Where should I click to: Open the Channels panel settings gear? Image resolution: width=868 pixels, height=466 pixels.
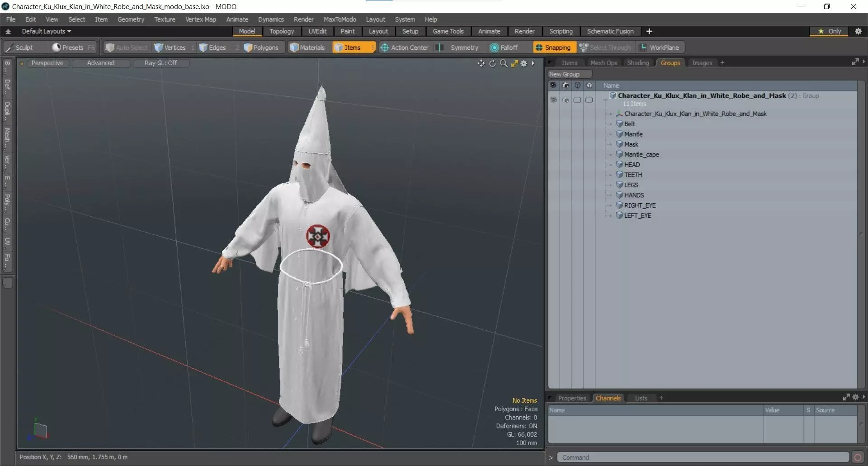855,397
